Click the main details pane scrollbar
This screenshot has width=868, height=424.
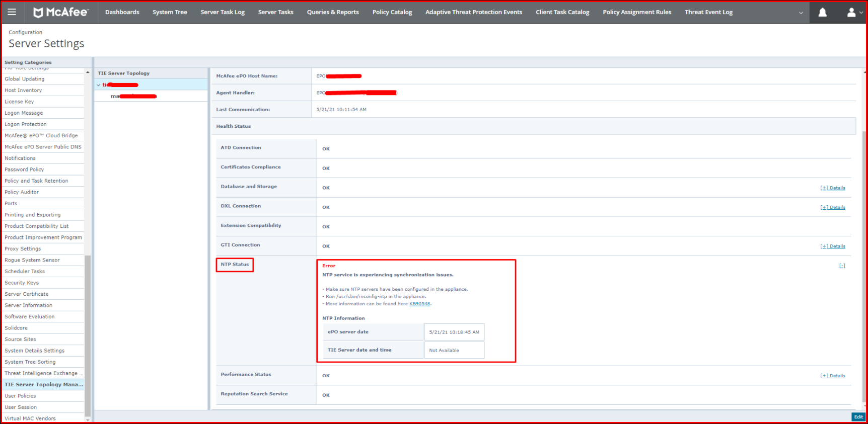pos(864,267)
